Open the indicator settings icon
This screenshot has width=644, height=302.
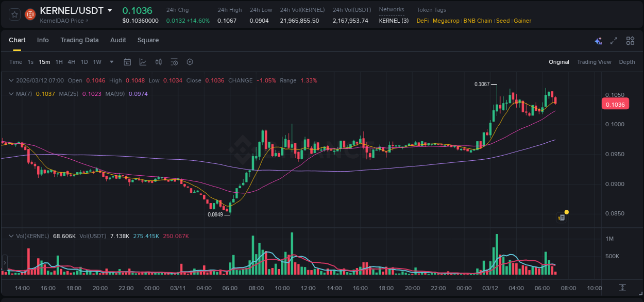click(x=174, y=62)
